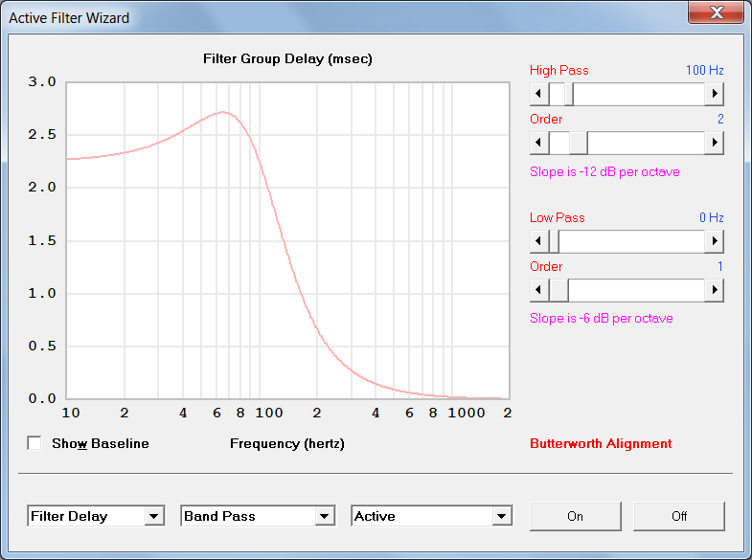Click the Slope is -6 dB per octave text
The width and height of the screenshot is (752, 560).
[602, 319]
